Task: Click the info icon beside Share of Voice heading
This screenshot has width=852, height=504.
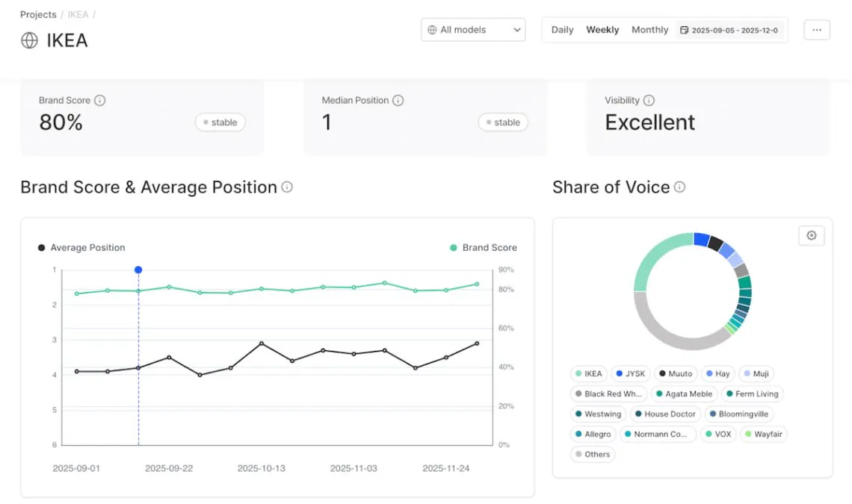Action: (679, 187)
